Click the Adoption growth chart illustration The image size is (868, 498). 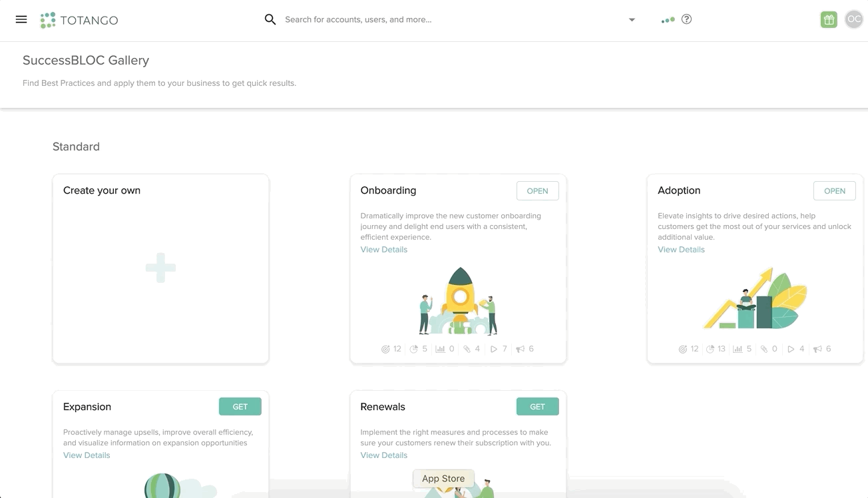[755, 298]
